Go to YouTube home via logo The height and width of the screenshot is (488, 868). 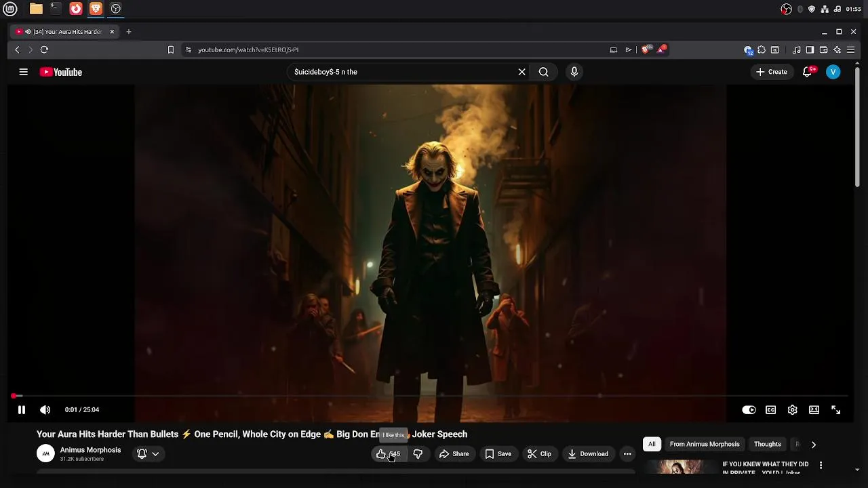60,72
